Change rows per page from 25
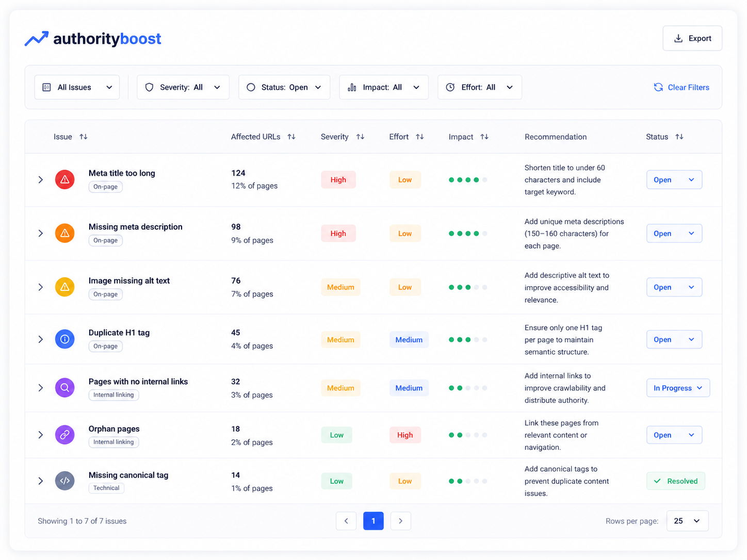Viewport: 747px width, 560px height. (688, 521)
